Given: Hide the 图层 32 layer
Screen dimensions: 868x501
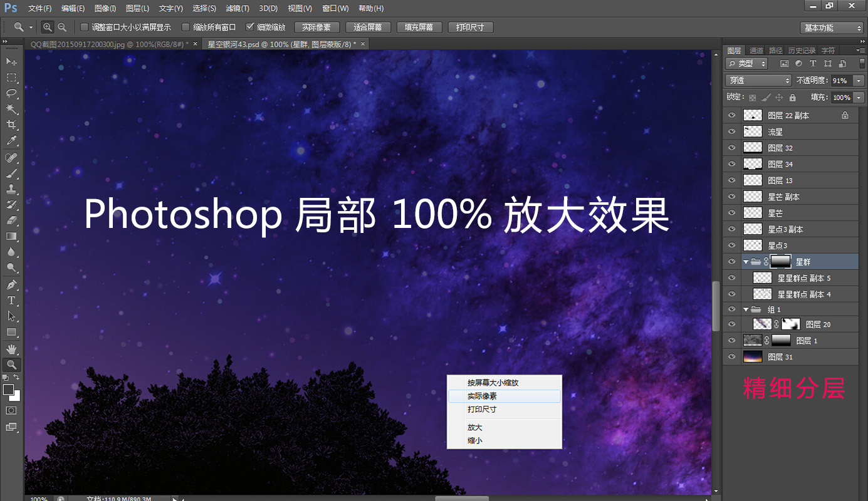Looking at the screenshot, I should [x=731, y=148].
